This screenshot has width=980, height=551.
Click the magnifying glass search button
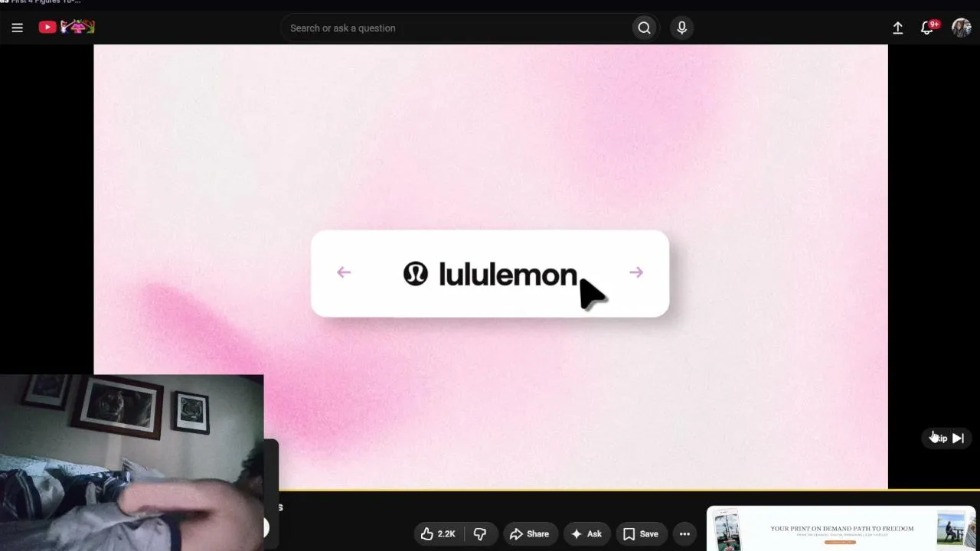click(645, 28)
